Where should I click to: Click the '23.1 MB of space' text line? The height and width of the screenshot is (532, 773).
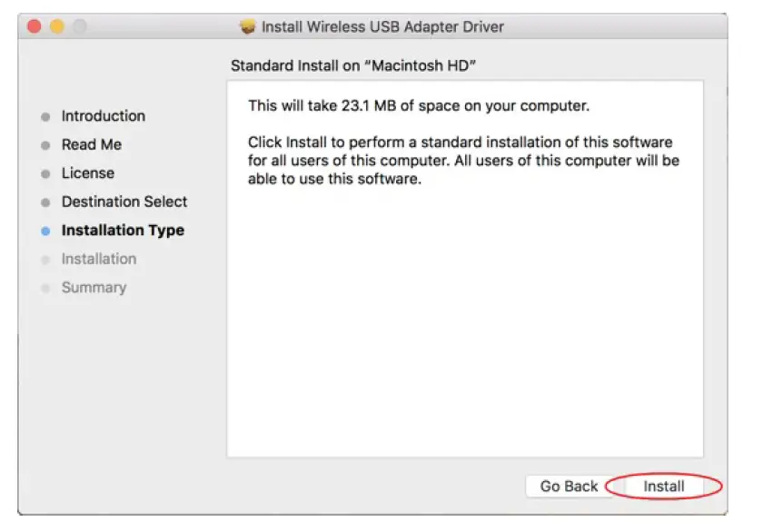click(x=419, y=106)
